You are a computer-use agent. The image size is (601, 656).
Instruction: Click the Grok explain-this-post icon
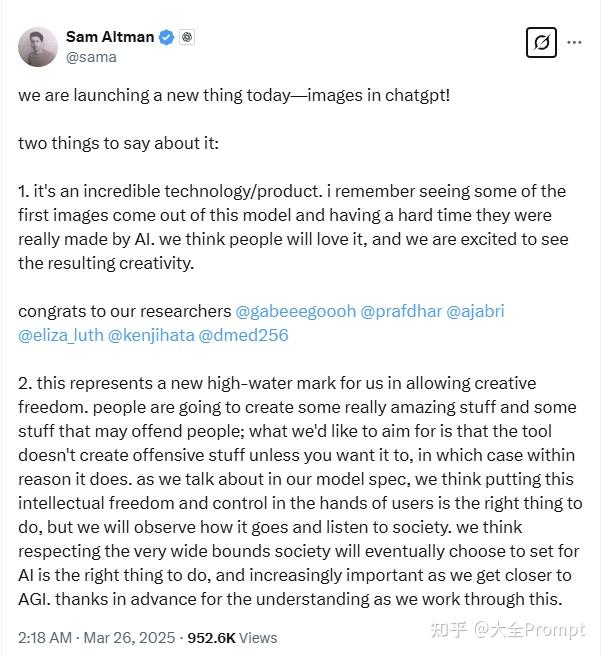tap(541, 43)
